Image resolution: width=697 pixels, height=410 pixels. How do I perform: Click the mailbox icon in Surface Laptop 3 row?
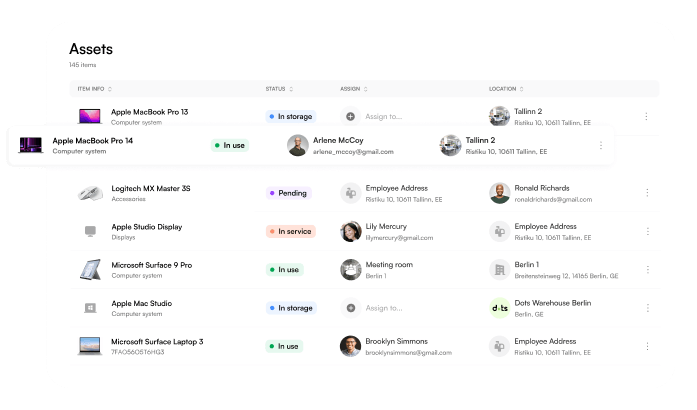[x=499, y=346]
